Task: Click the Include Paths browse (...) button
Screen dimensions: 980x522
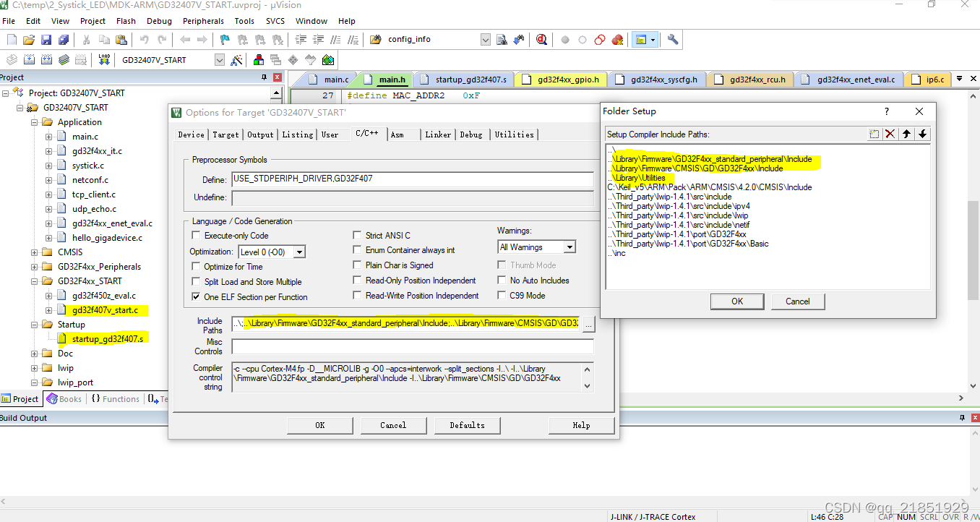Action: click(588, 325)
